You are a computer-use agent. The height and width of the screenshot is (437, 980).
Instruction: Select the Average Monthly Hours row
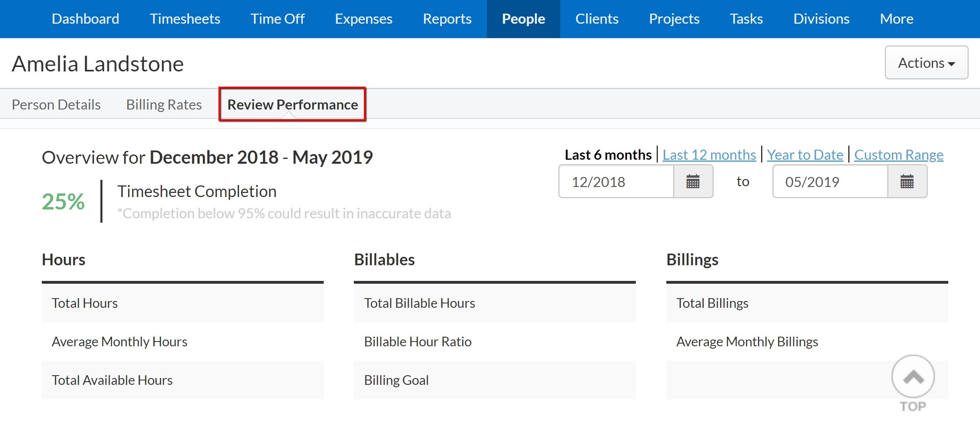(183, 341)
